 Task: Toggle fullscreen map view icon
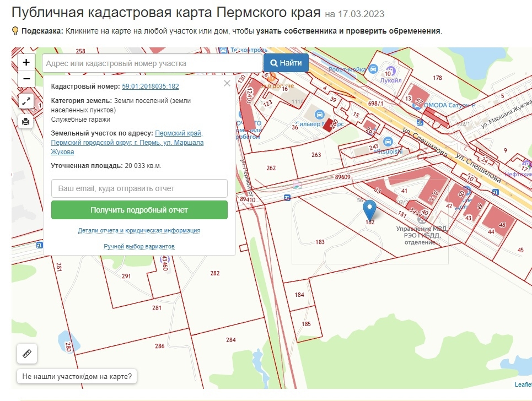[26, 101]
